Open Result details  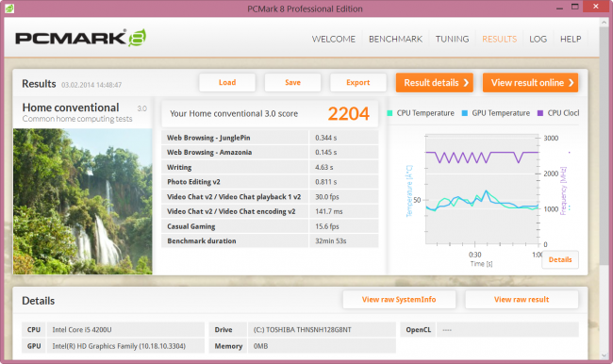click(x=435, y=82)
